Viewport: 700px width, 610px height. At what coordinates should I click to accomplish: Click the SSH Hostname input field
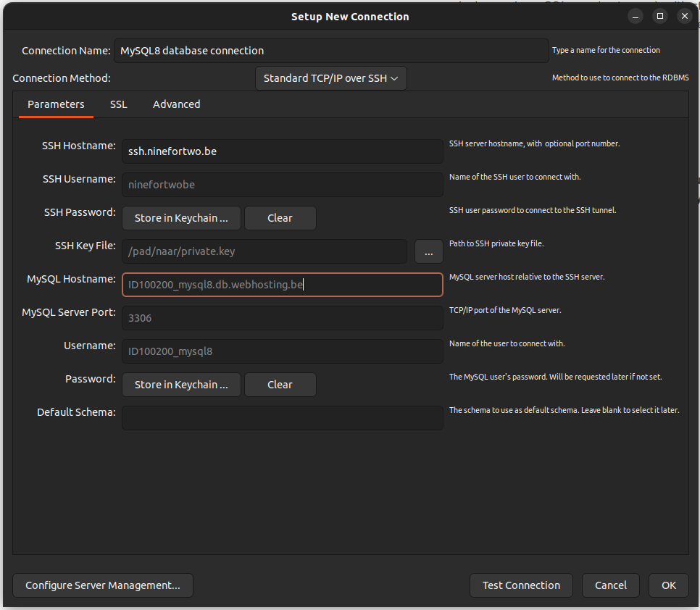282,151
